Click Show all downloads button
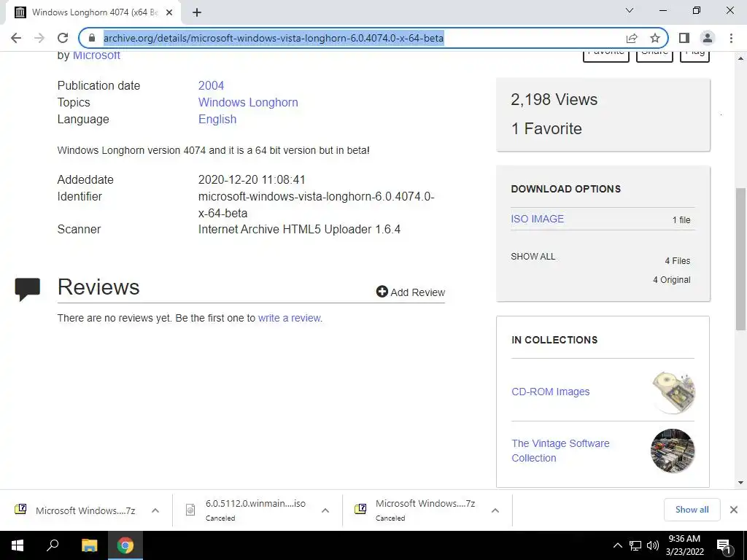This screenshot has height=560, width=747. (x=692, y=510)
